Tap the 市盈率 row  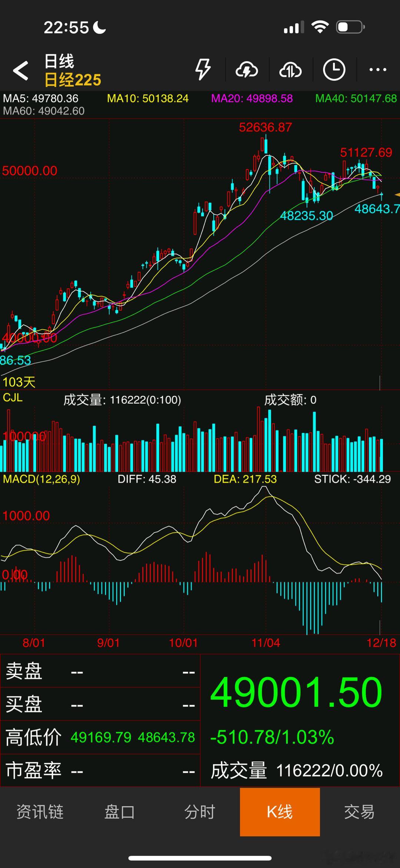(x=100, y=770)
